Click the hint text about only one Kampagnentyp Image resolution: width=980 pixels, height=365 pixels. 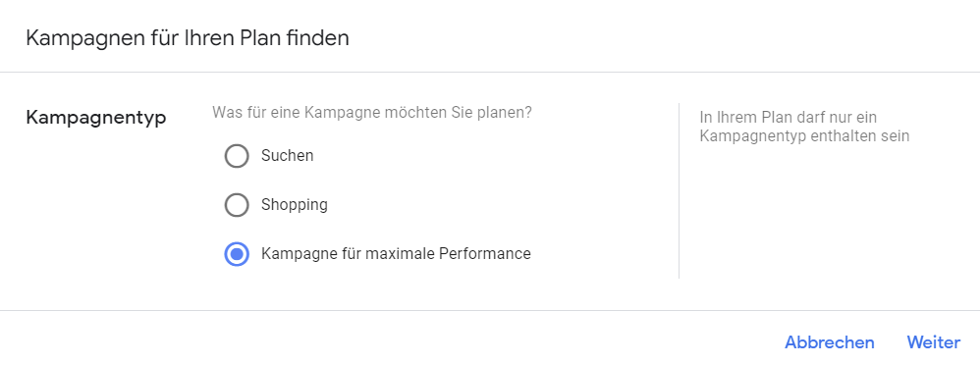[804, 127]
